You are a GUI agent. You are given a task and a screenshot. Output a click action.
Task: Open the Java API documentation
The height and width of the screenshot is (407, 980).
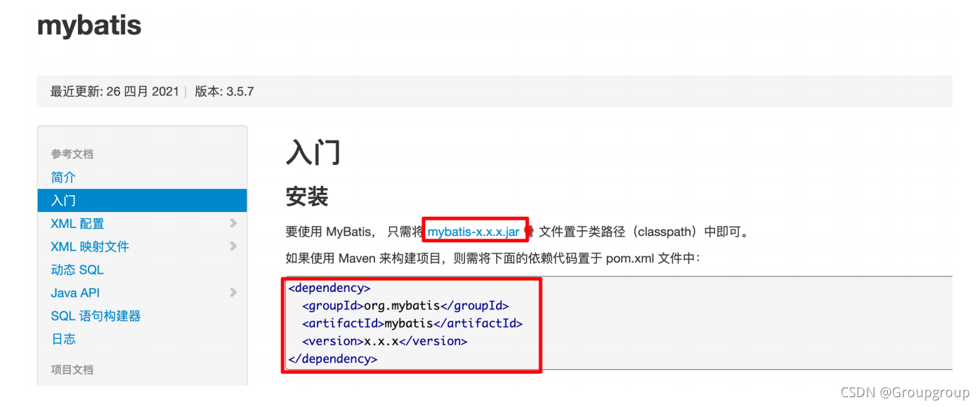pyautogui.click(x=74, y=293)
